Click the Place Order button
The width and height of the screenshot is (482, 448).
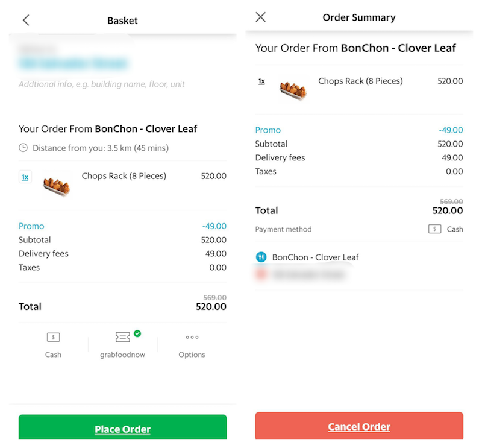[x=123, y=427]
